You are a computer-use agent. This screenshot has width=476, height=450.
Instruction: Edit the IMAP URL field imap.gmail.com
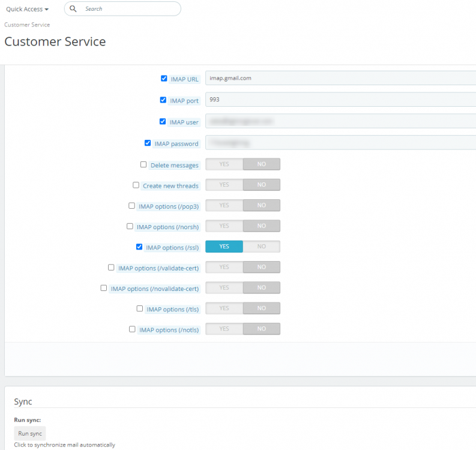340,78
